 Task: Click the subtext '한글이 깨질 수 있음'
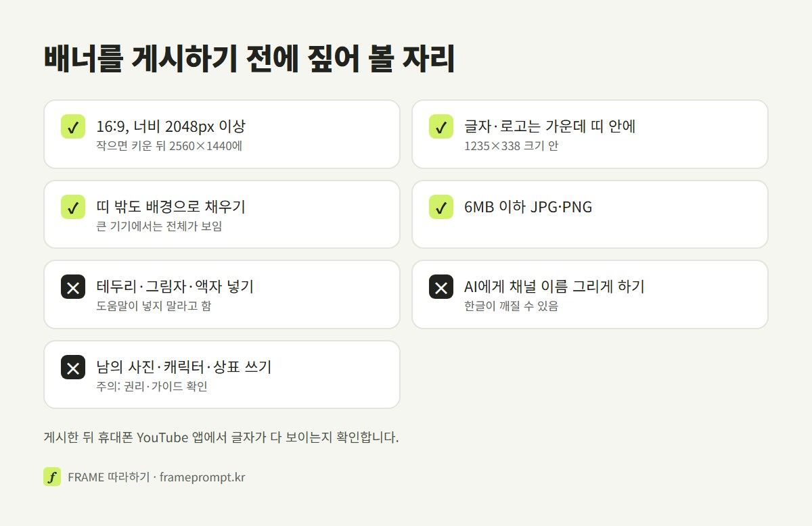tap(511, 306)
